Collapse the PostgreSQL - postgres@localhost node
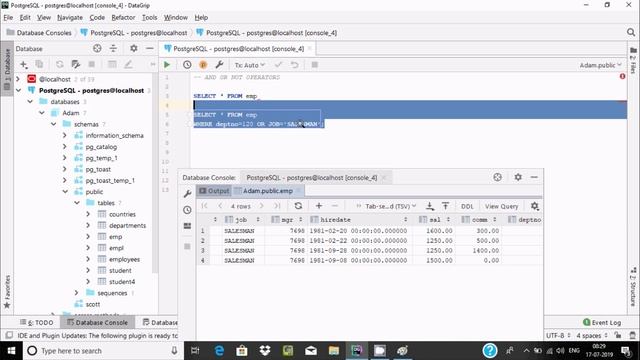This screenshot has width=640, height=360. (x=18, y=90)
